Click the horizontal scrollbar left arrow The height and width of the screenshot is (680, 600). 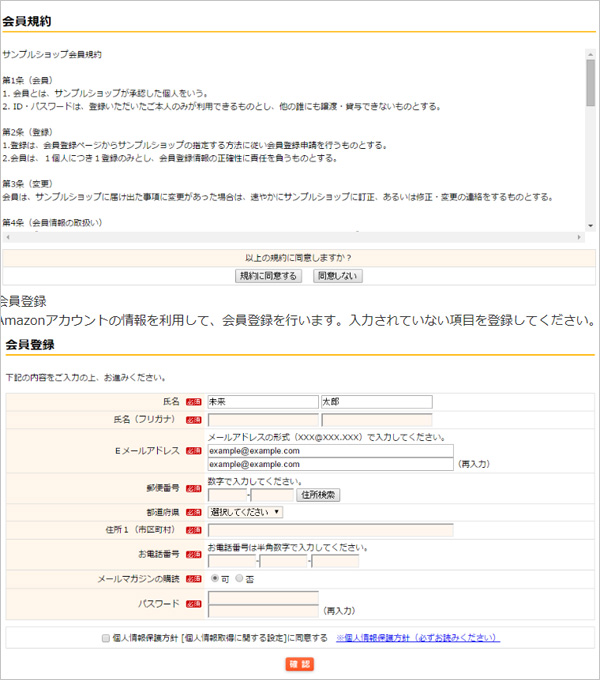7,237
